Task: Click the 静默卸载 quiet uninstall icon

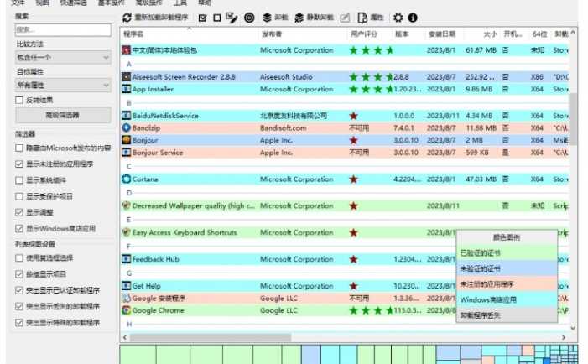Action: click(299, 17)
